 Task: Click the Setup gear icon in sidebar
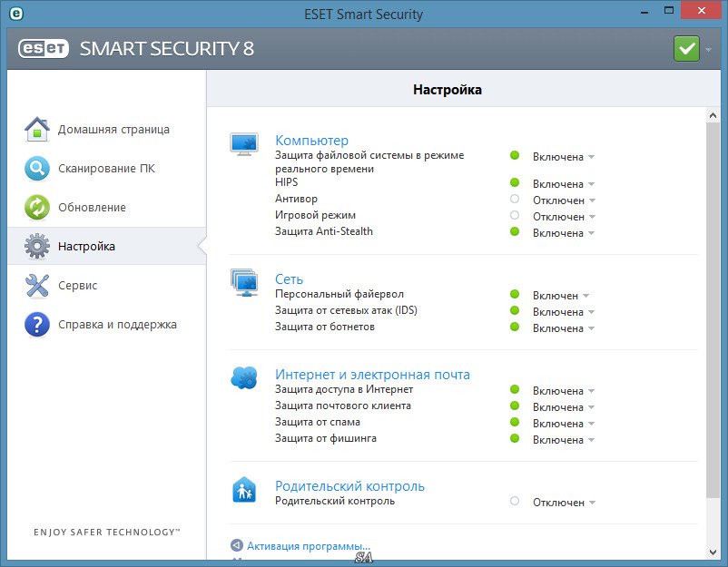(x=37, y=246)
